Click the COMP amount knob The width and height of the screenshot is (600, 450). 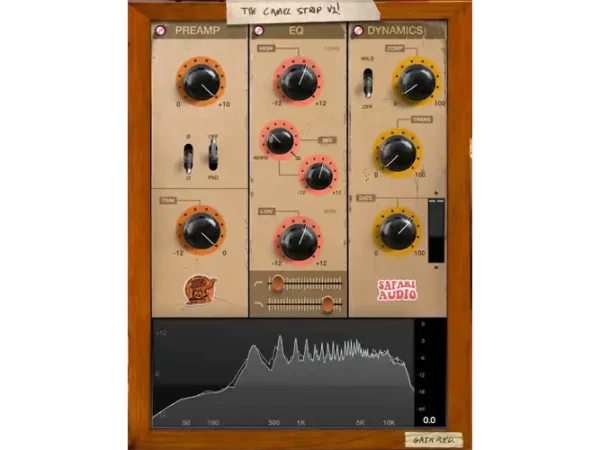pyautogui.click(x=417, y=82)
